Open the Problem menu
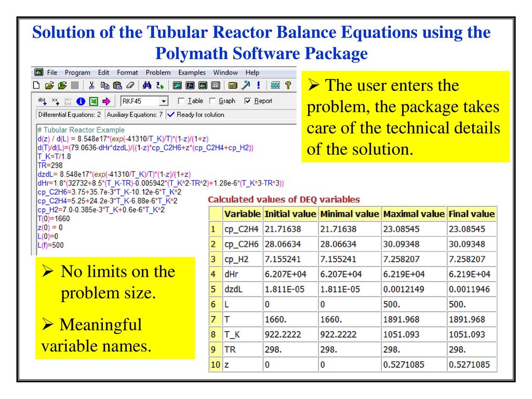Screen dimensions: 532x399 pyautogui.click(x=158, y=72)
